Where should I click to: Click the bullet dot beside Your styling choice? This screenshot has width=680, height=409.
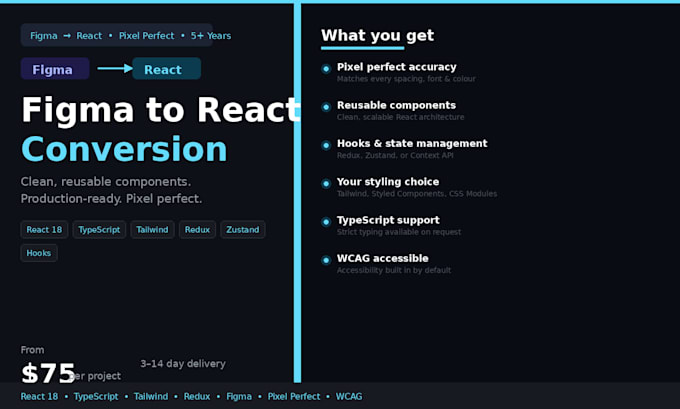326,183
